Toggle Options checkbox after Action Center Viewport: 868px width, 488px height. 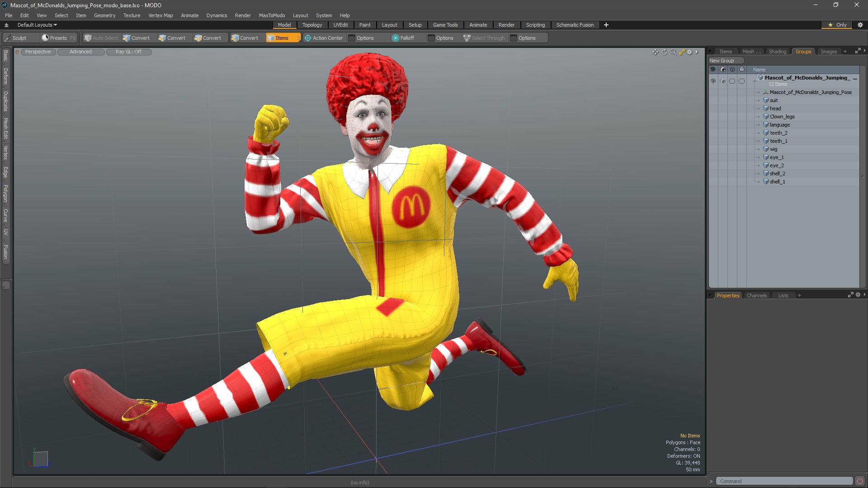tap(352, 38)
